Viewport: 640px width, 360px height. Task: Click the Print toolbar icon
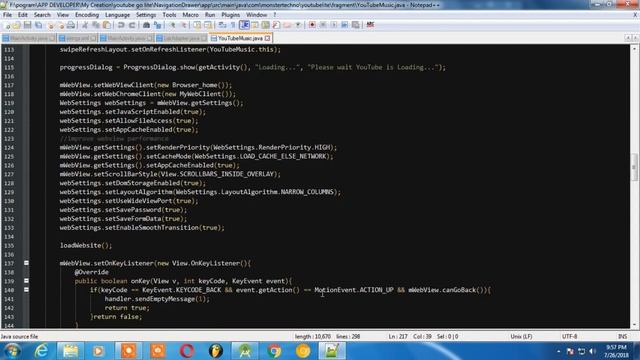pos(71,25)
